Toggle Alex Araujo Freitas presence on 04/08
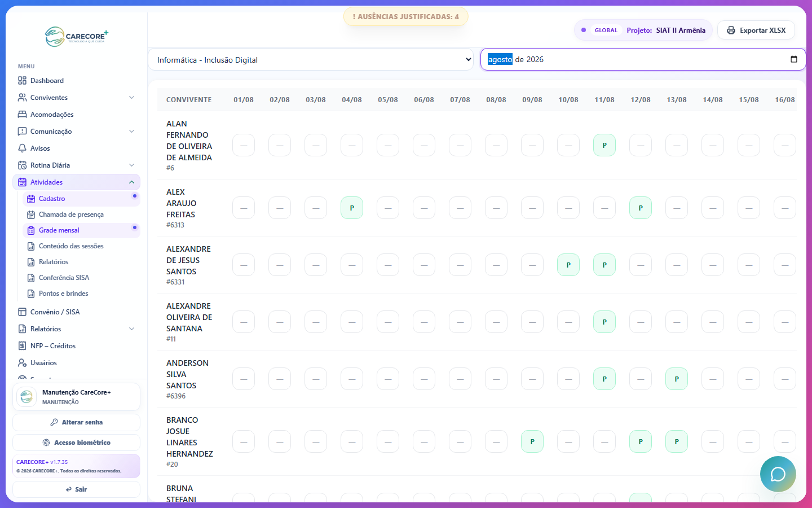Screen dimensions: 812x508 [x=352, y=208]
